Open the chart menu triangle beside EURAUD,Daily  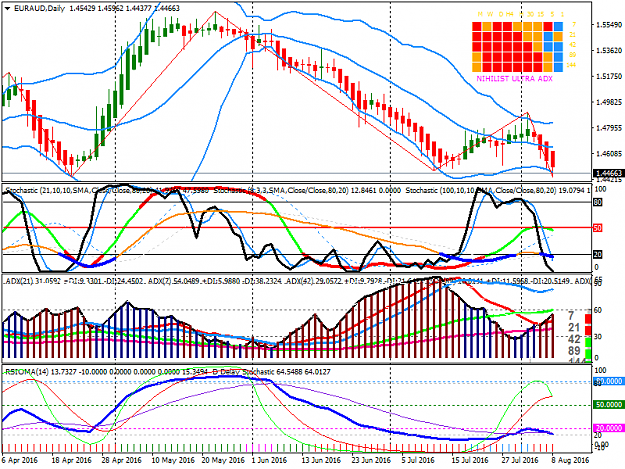click(x=7, y=8)
